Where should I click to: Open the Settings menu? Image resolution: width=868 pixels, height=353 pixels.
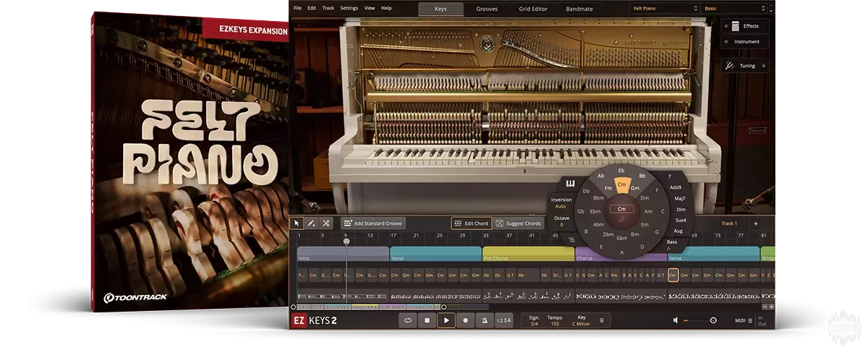click(x=349, y=8)
